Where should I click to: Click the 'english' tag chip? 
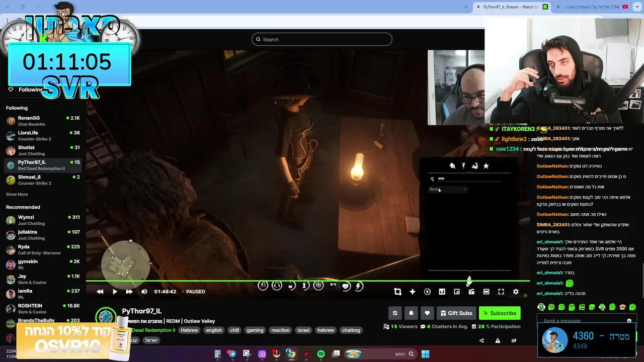(x=214, y=330)
